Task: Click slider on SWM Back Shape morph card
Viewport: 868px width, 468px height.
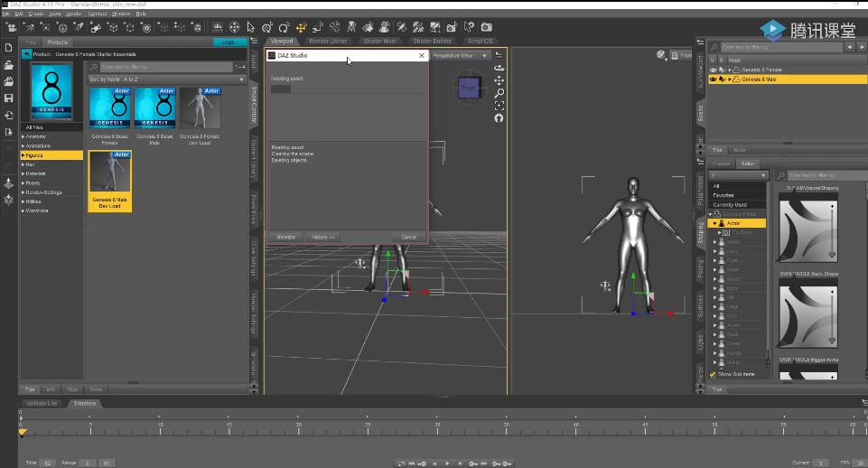Action: tap(832, 314)
